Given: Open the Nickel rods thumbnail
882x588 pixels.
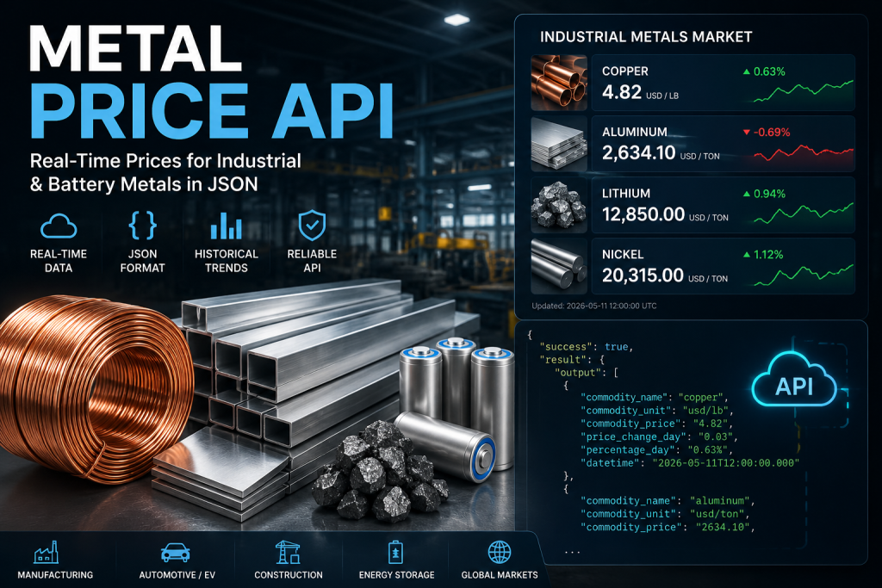Looking at the screenshot, I should [x=558, y=266].
